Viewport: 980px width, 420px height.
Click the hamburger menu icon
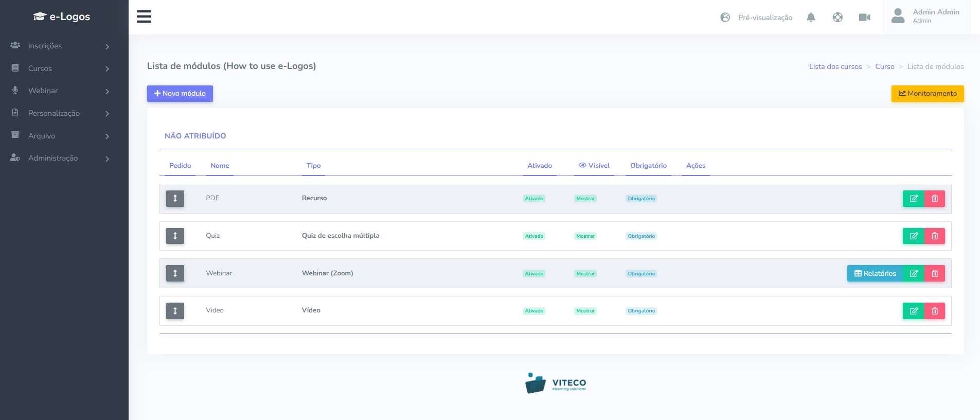(144, 16)
